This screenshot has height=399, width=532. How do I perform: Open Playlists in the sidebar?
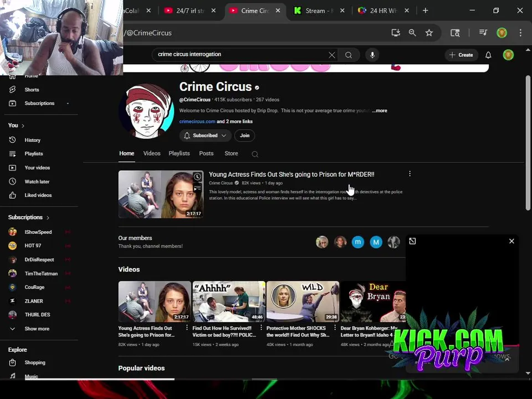point(34,154)
